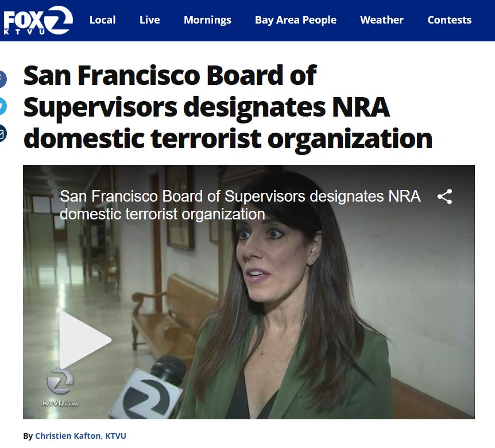Click the KTVU text in byline
Screen dimensions: 495x448
115,436
